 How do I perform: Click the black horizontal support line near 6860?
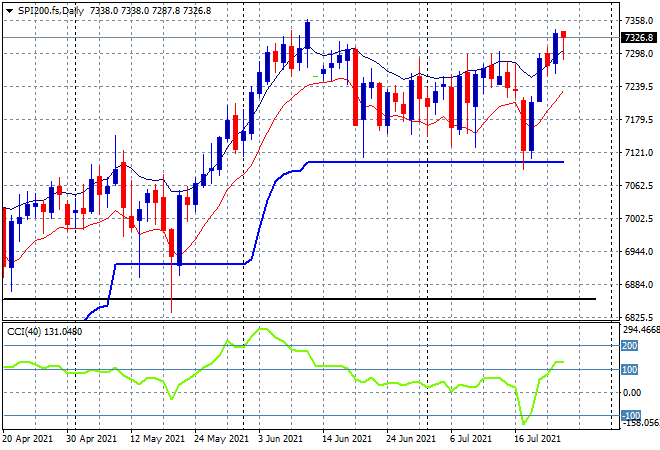click(x=299, y=299)
